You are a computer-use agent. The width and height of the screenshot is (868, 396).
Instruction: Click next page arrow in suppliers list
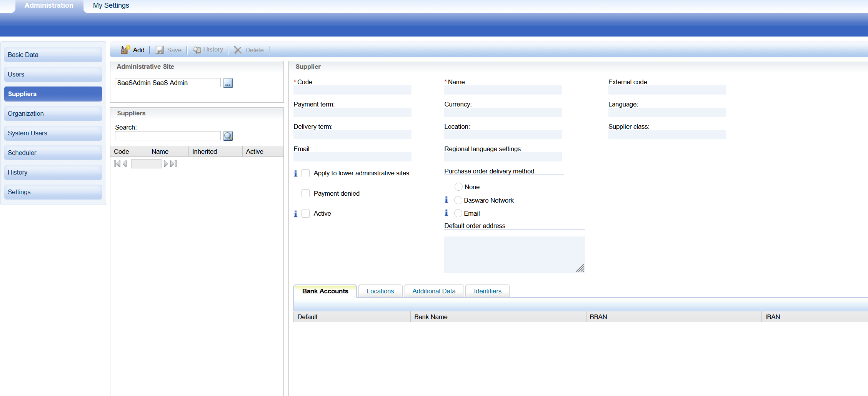coord(166,164)
